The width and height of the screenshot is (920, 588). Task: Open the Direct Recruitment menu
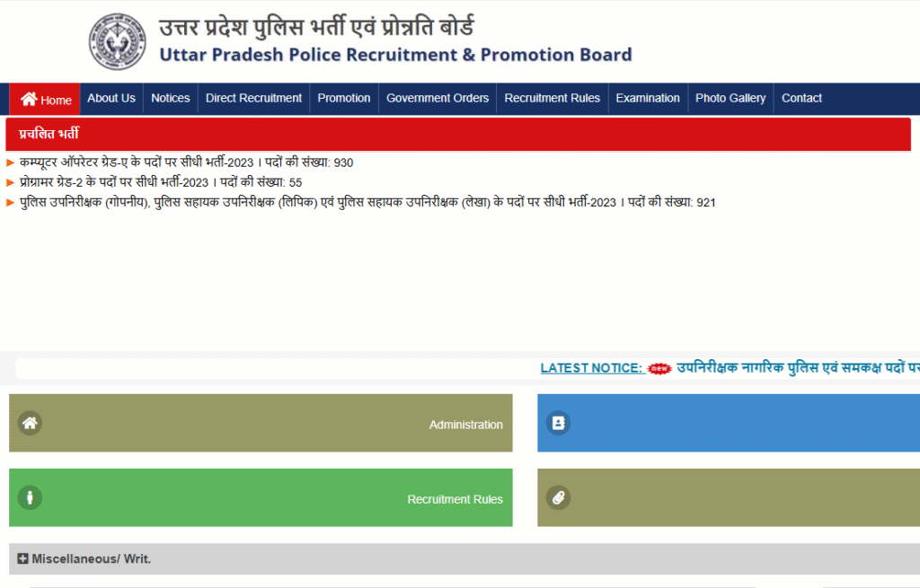pos(253,99)
